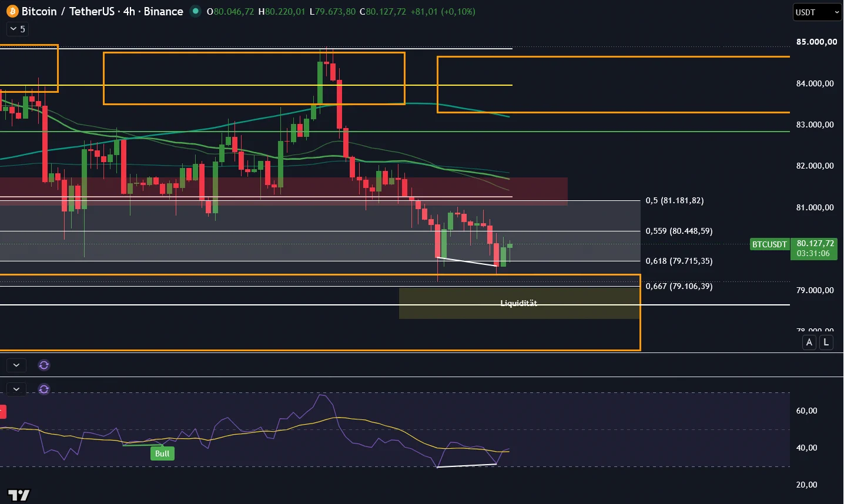Screen dimensions: 844x504
Task: Click the 83.000,00 price axis label
Action: pyautogui.click(x=815, y=125)
